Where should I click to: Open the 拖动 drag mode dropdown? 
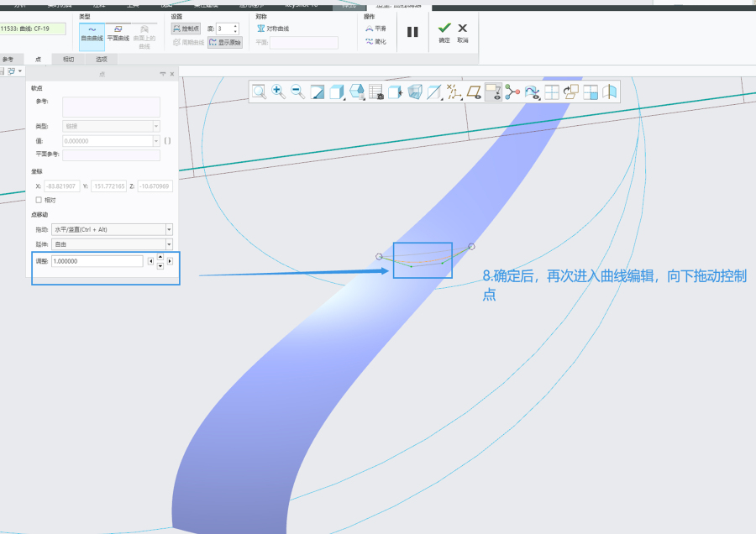coord(169,229)
